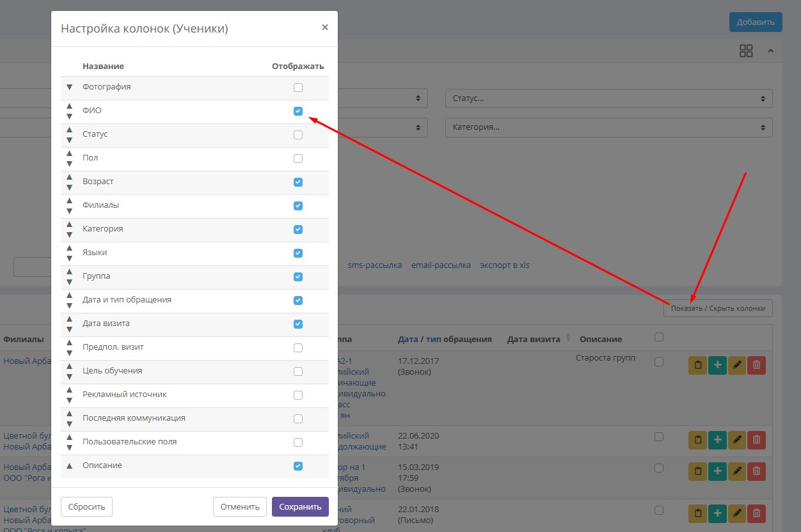Move the Дата визита column down

pos(70,329)
